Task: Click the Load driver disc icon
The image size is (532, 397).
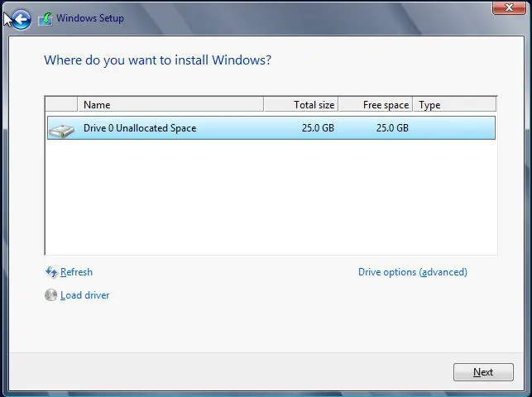Action: coord(51,295)
